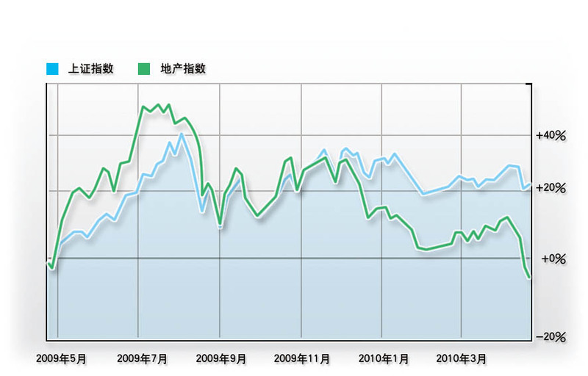Click the +0% y-axis label
The height and width of the screenshot is (376, 588).
click(x=553, y=259)
